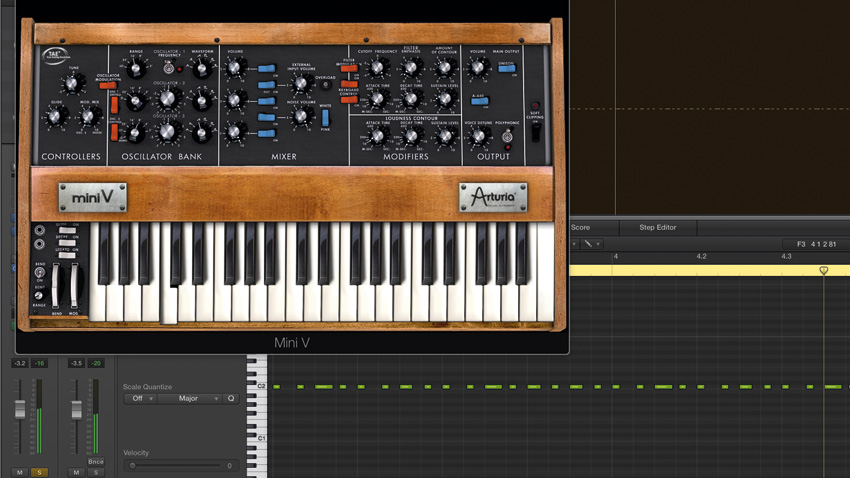Mute the second channel strip
Image resolution: width=850 pixels, height=478 pixels.
76,473
